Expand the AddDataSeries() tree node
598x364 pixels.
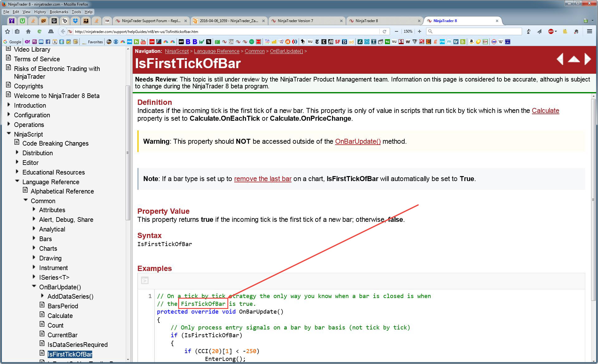42,296
